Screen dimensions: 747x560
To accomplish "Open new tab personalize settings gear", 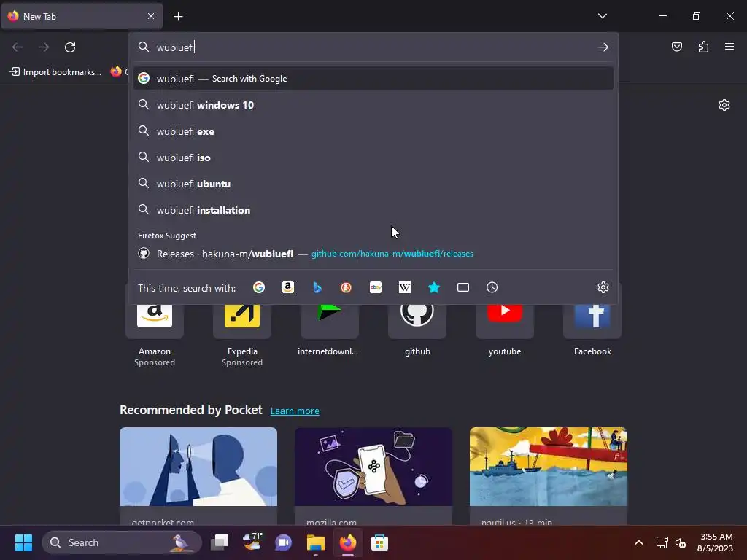I will click(x=724, y=105).
